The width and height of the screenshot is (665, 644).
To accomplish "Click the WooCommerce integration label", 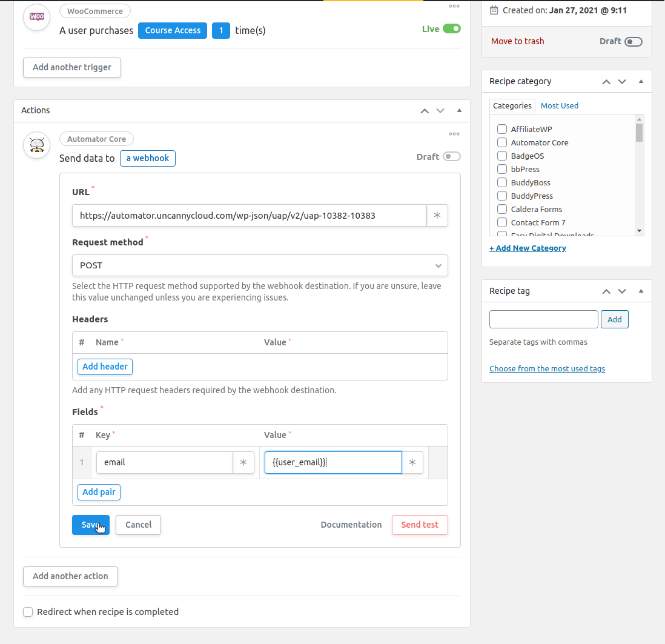I will point(95,11).
